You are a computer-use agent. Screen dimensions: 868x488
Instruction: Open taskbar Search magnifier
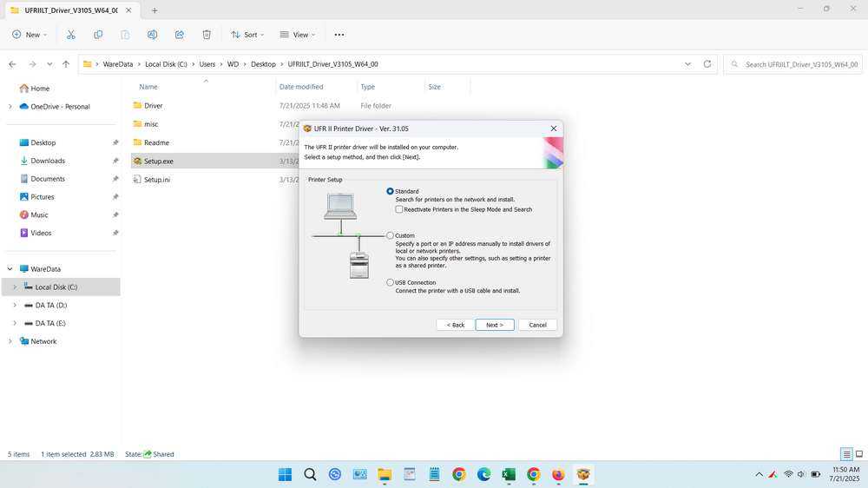[310, 474]
